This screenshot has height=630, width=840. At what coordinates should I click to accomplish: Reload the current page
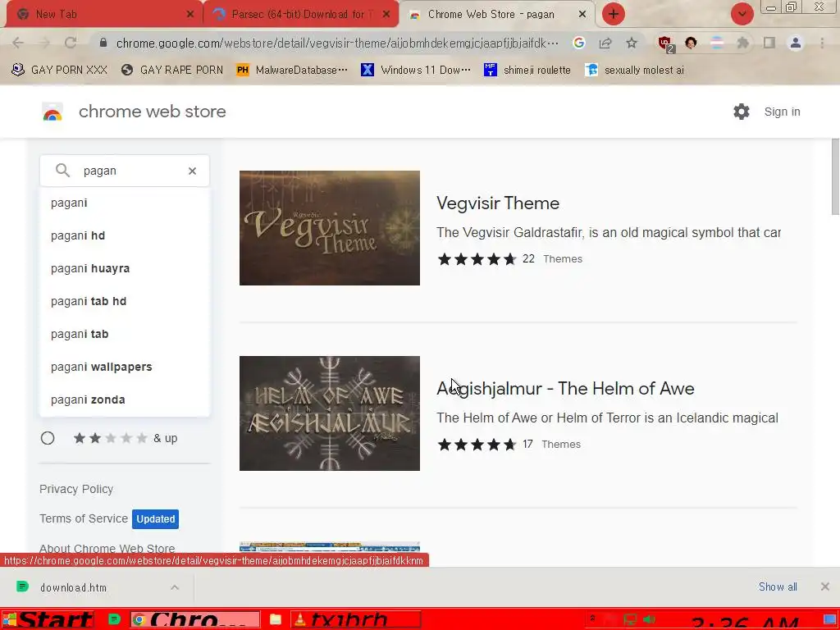(x=71, y=43)
